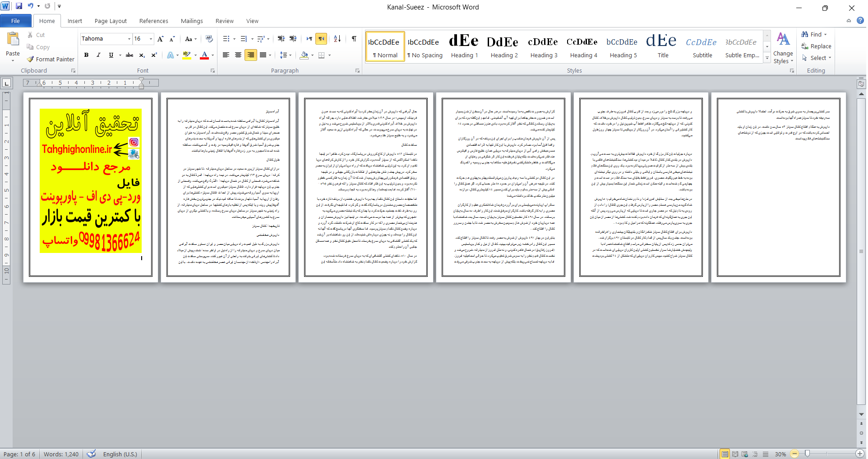868x459 pixels.
Task: Click the ruler tab selector
Action: point(6,83)
